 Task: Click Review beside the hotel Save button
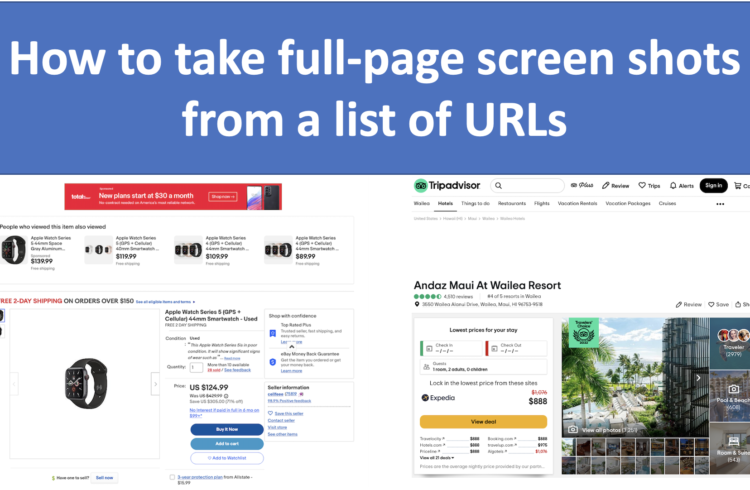[x=688, y=304]
